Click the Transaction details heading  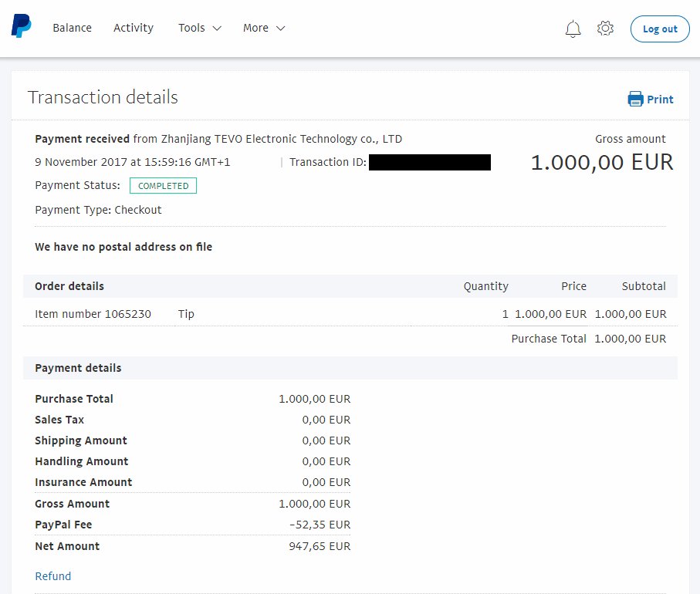pos(103,97)
